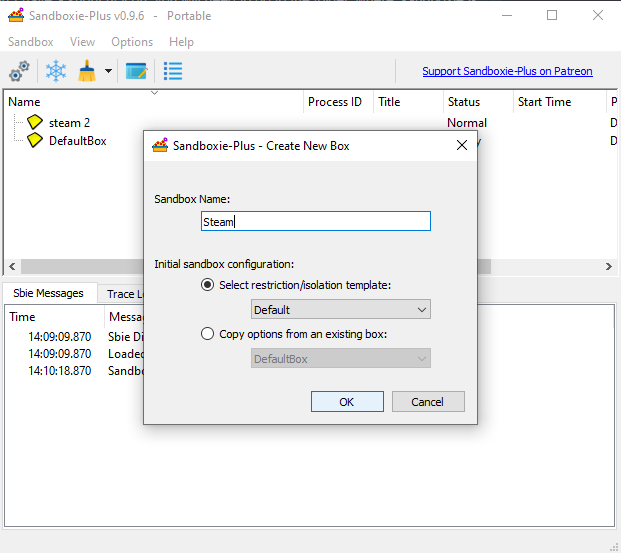The height and width of the screenshot is (553, 621).
Task: Click Sandboxie logo in Create New Box dialog
Action: (x=160, y=145)
